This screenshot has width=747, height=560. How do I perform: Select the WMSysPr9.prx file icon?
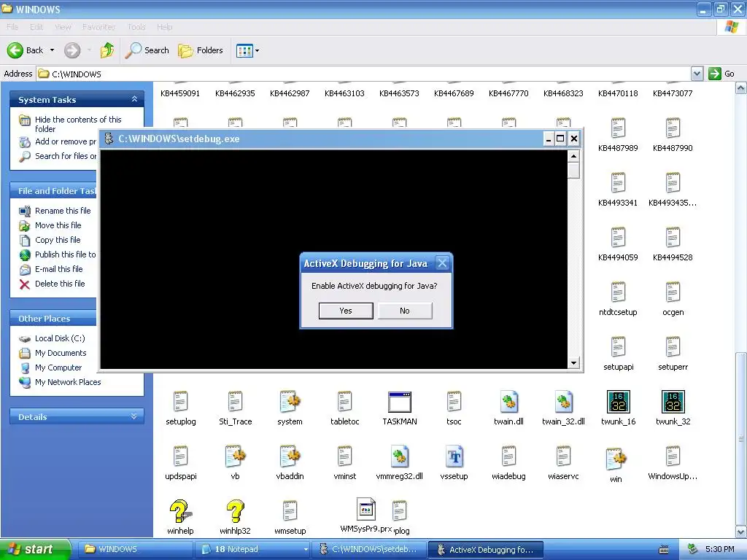366,509
